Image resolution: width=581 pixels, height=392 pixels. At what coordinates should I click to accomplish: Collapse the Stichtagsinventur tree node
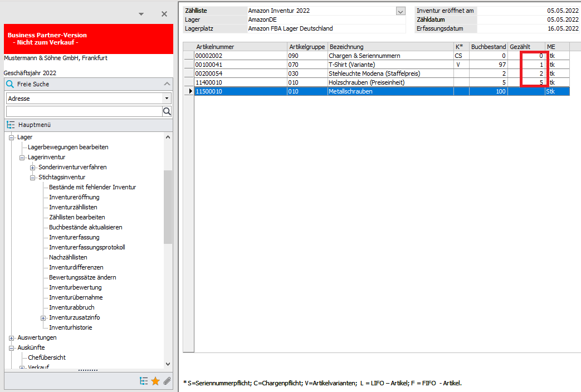[33, 178]
